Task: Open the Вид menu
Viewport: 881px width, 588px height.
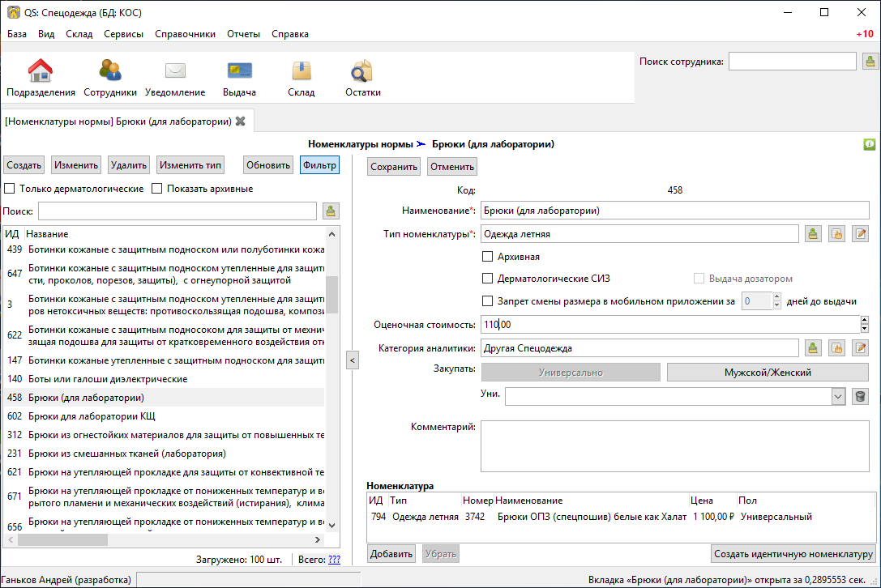Action: [x=46, y=34]
